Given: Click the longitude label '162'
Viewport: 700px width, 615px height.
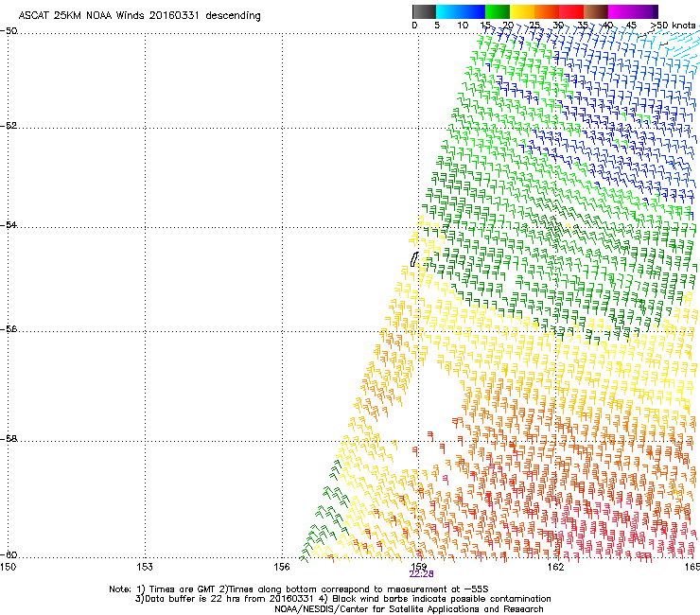Looking at the screenshot, I should point(556,567).
